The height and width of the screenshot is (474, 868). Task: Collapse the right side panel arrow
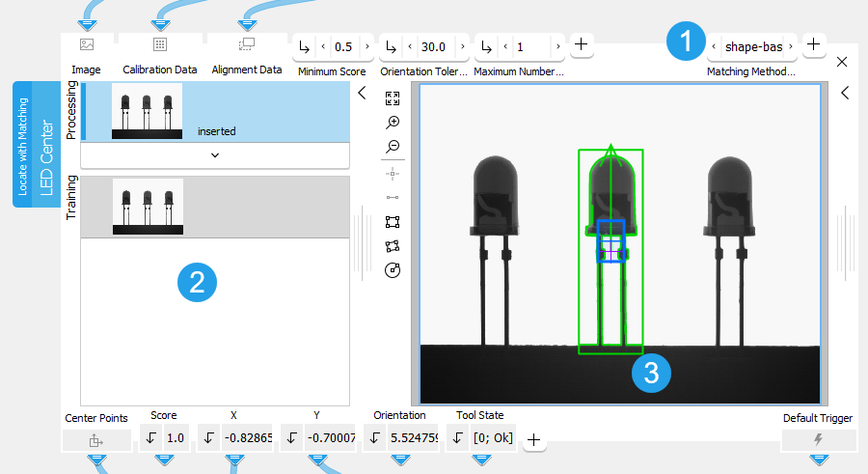[844, 94]
